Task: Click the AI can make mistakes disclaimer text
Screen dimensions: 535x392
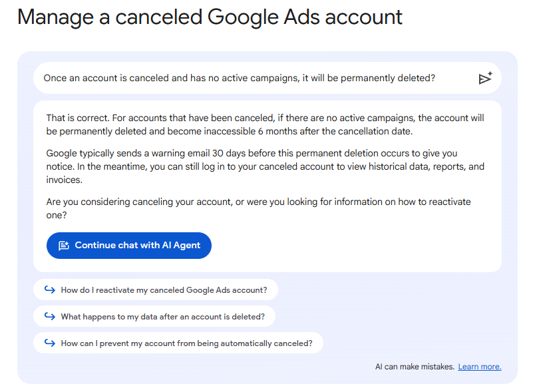Action: tap(416, 366)
